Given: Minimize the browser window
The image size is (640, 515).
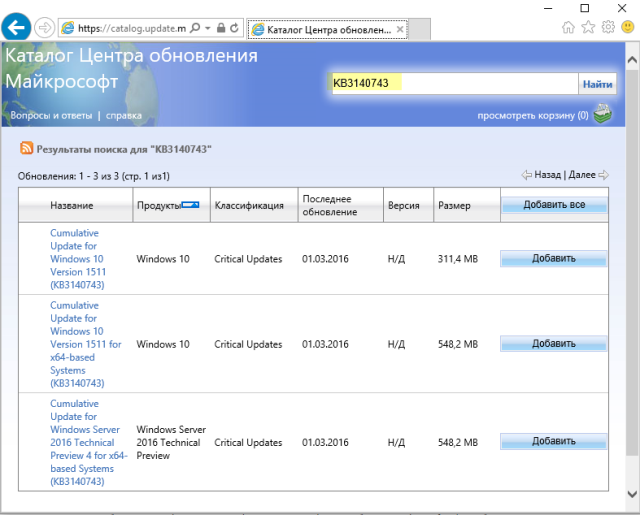Looking at the screenshot, I should [548, 8].
